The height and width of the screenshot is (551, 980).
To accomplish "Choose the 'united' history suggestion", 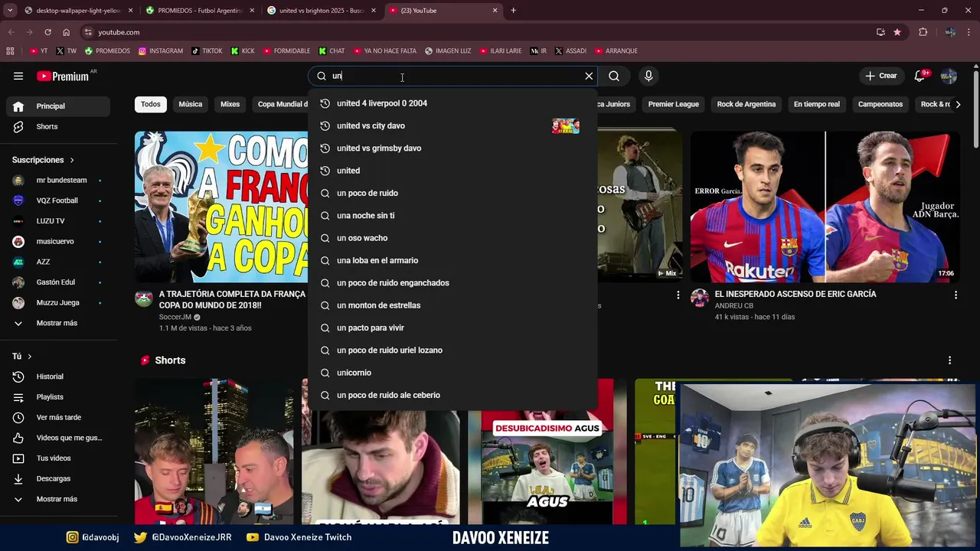I will [x=452, y=171].
